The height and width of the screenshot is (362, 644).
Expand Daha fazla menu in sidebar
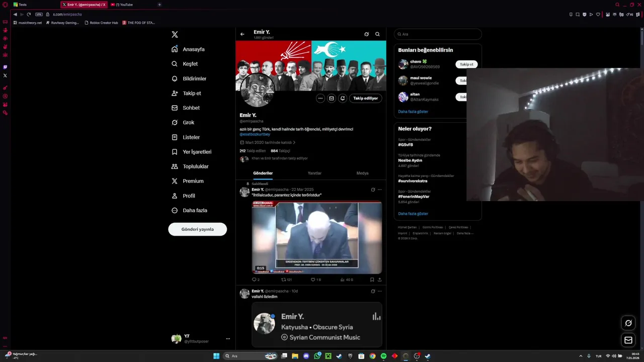189,210
